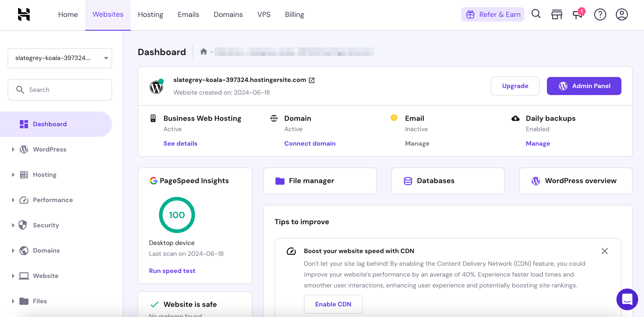The image size is (644, 317).
Task: Expand the Domains sidebar section
Action: click(13, 250)
